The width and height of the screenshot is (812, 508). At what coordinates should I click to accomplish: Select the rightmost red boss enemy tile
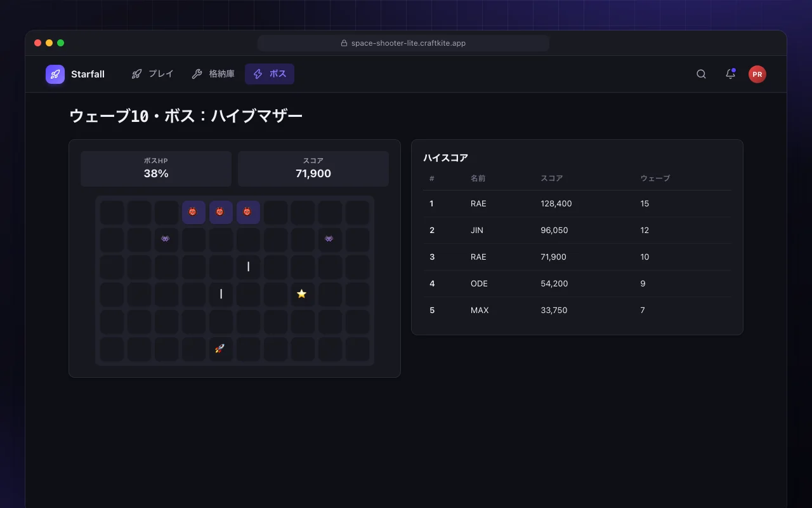point(248,212)
